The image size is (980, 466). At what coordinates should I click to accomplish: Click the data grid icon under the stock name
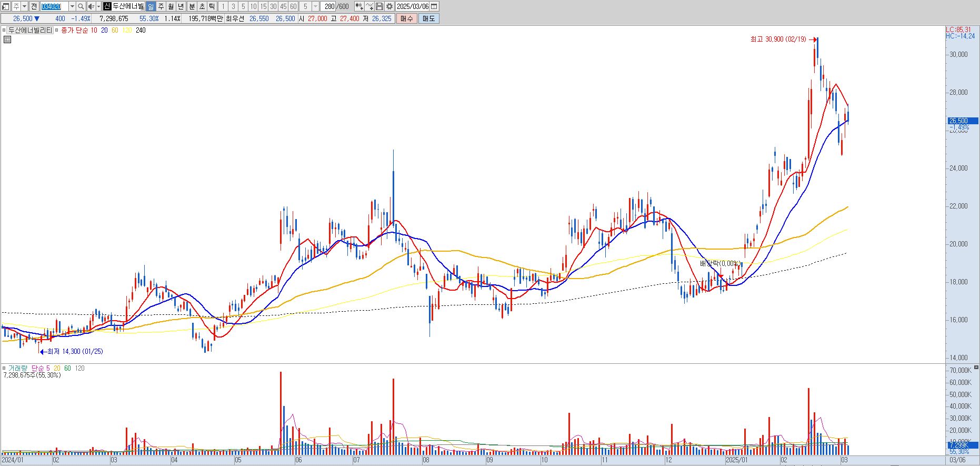click(7, 39)
